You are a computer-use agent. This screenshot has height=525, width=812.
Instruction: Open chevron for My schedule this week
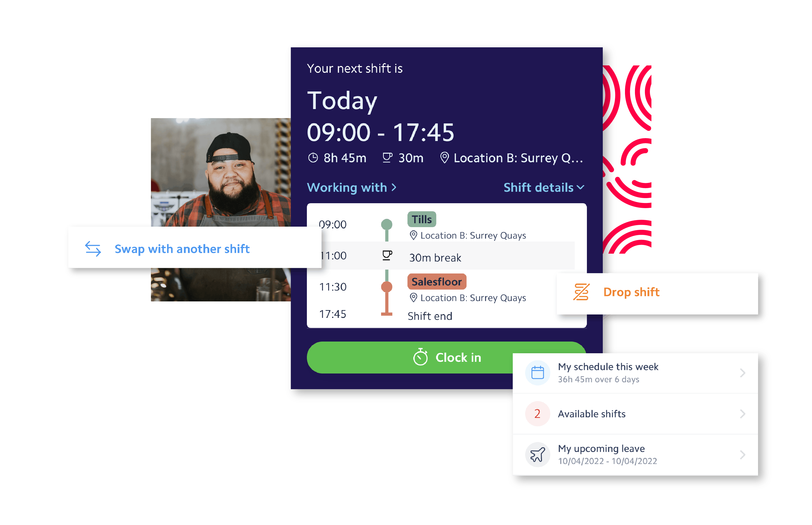(742, 373)
